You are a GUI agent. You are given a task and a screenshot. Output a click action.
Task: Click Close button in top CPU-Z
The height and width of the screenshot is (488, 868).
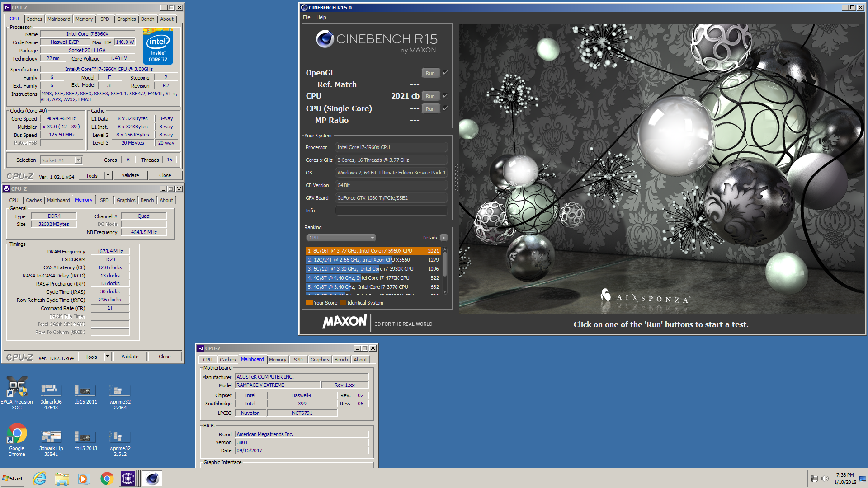point(165,175)
